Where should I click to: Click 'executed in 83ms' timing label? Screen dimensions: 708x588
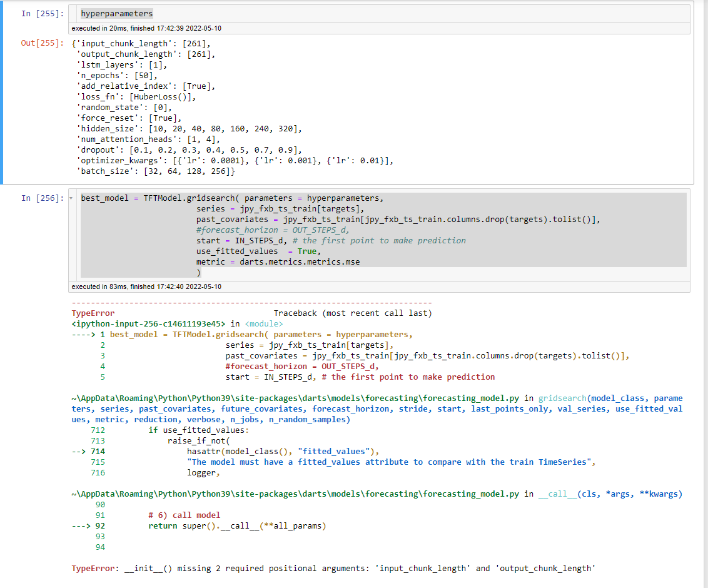[146, 286]
